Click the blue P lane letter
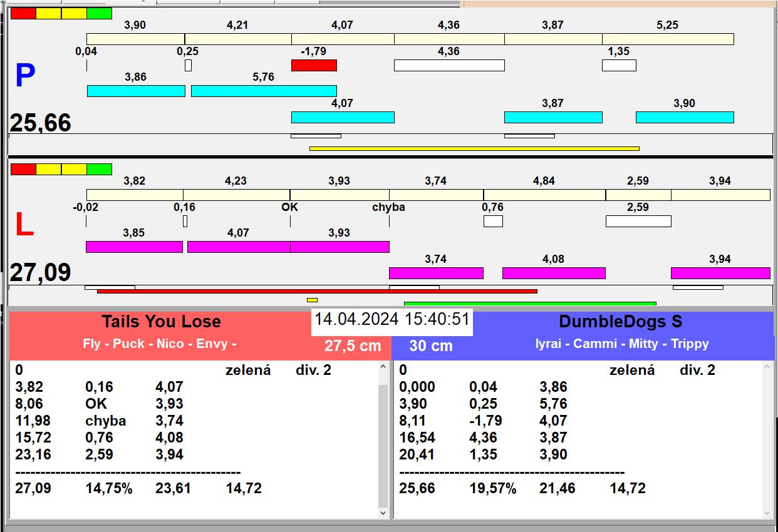 pos(24,76)
